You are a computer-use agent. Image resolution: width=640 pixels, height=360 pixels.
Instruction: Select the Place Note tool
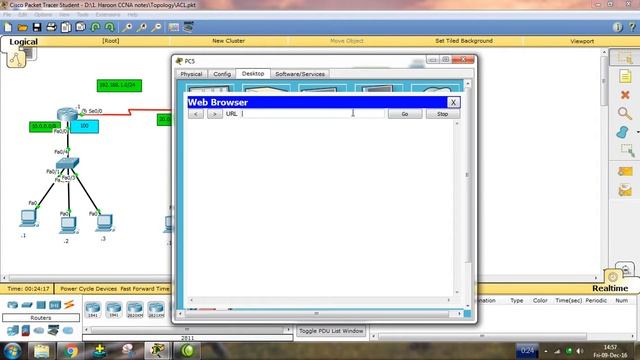(625, 76)
